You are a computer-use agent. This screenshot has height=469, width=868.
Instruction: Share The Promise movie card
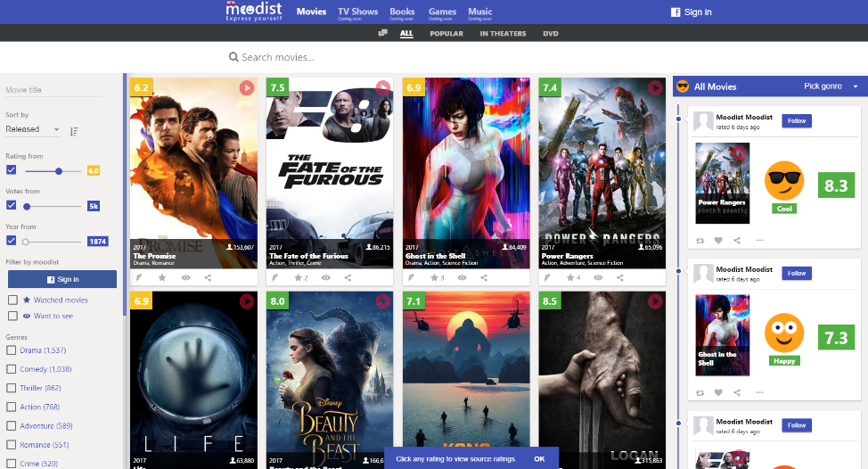(209, 277)
